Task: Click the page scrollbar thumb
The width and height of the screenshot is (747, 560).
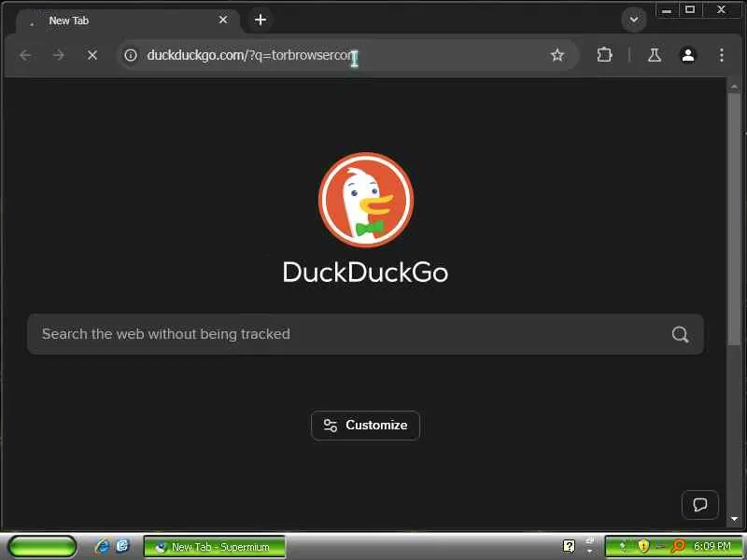Action: [x=734, y=218]
